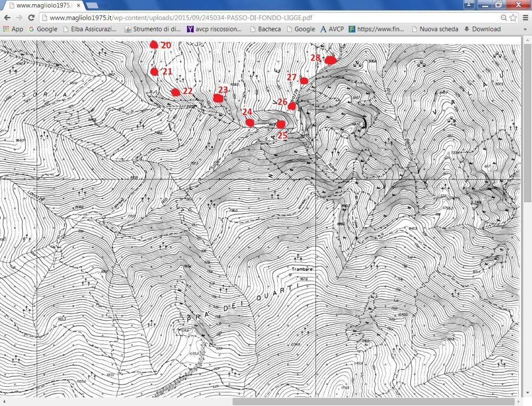Image resolution: width=532 pixels, height=406 pixels.
Task: Show more bookmarks with the chevron
Action: 526,29
